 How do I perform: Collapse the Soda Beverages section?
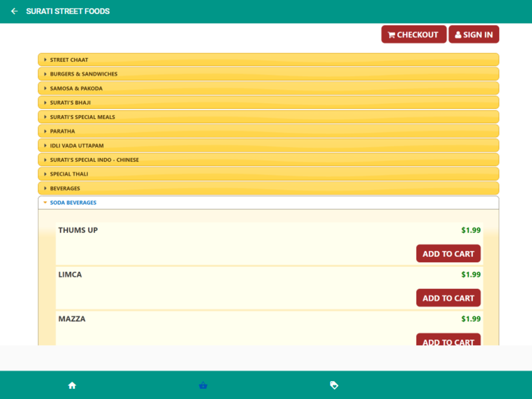[268, 203]
